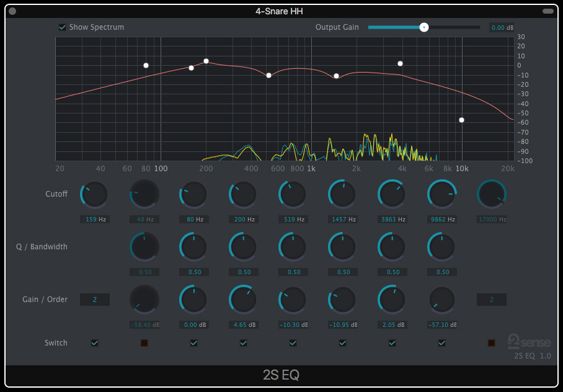Select the 48 Hz cutoff value field

(x=144, y=219)
